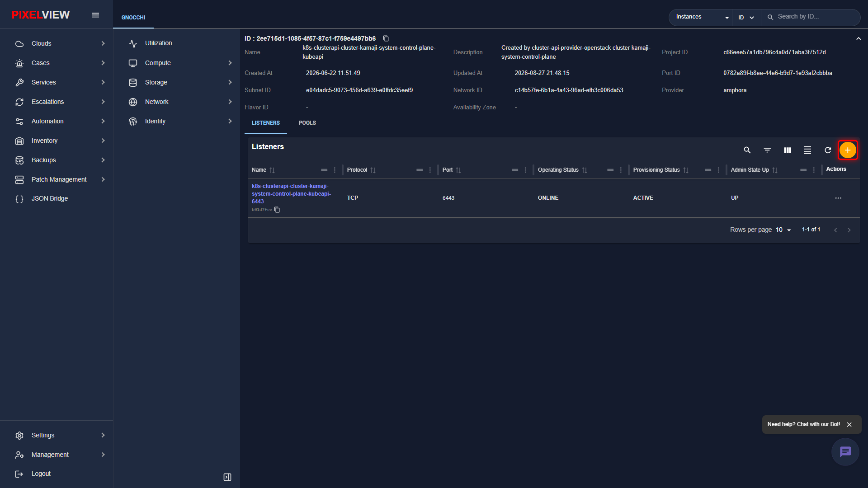Switch to the POOLS tab
868x488 pixels.
[307, 123]
